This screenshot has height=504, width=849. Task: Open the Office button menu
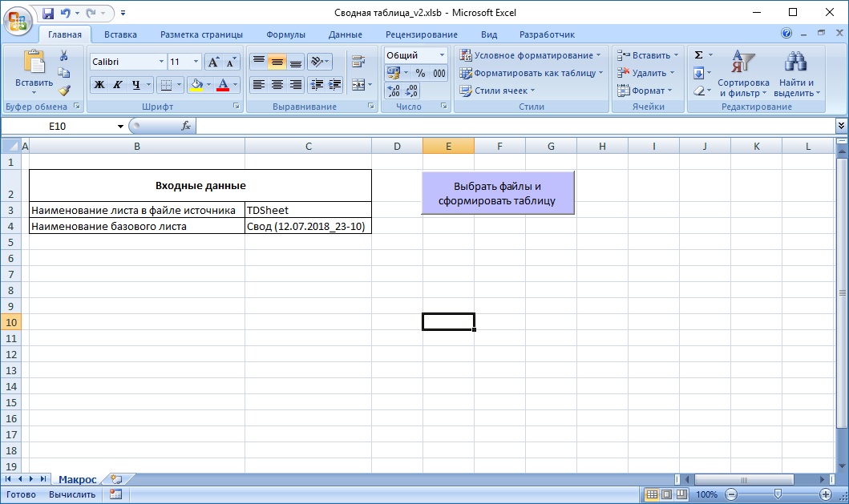point(18,21)
